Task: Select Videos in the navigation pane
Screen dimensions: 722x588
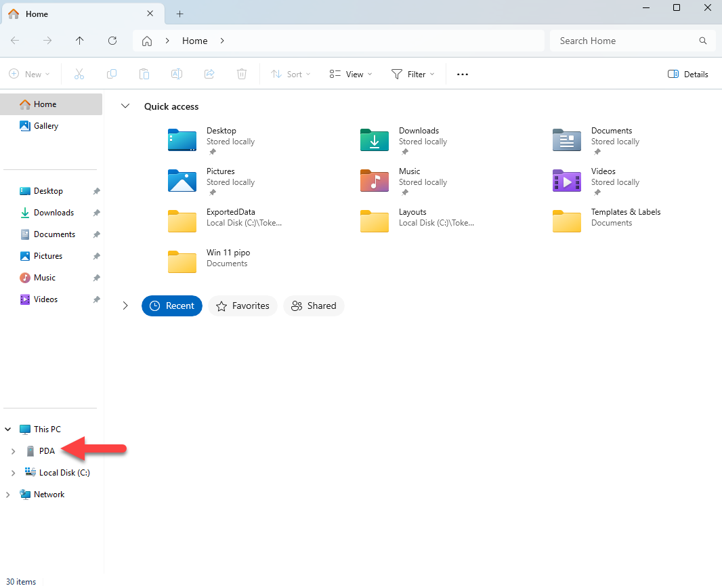Action: 45,299
